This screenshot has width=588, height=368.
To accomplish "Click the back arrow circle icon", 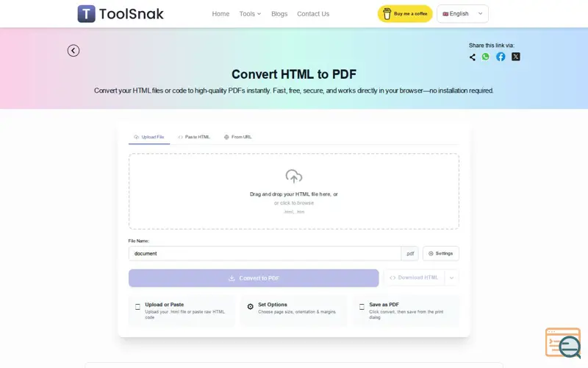I will click(73, 51).
